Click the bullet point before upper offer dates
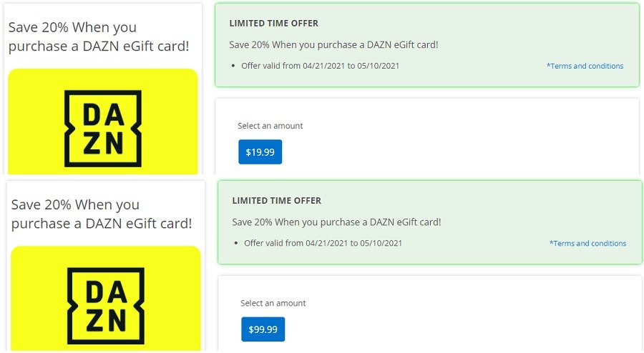 coord(233,66)
